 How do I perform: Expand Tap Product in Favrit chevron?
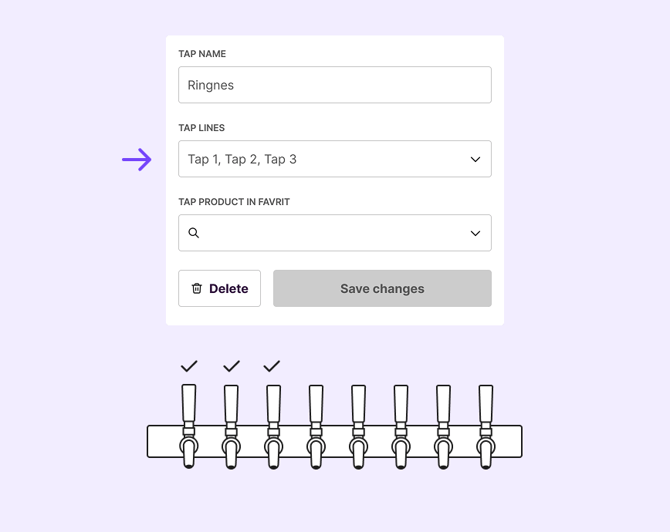475,233
